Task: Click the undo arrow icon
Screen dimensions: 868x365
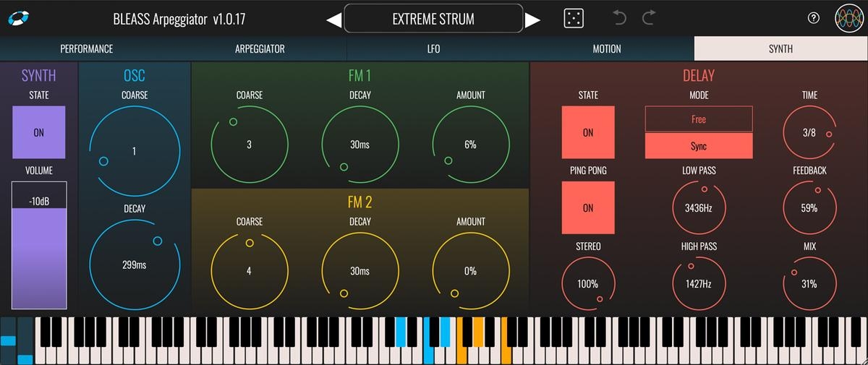Action: 619,19
